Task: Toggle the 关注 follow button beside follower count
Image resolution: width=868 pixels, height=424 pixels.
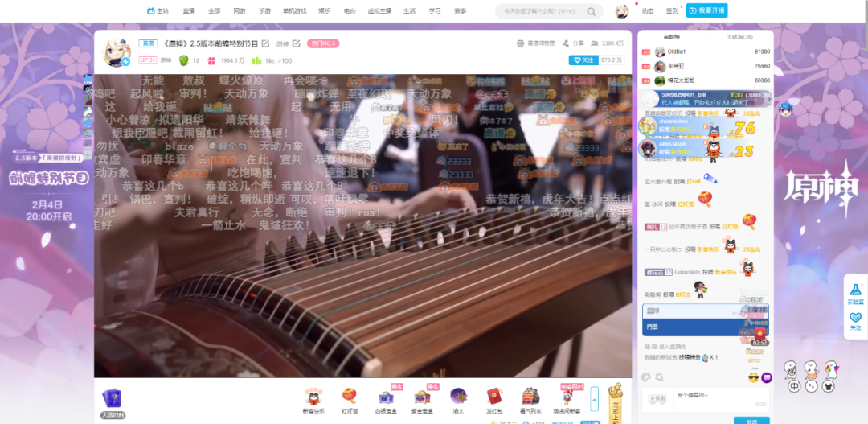Action: click(583, 60)
